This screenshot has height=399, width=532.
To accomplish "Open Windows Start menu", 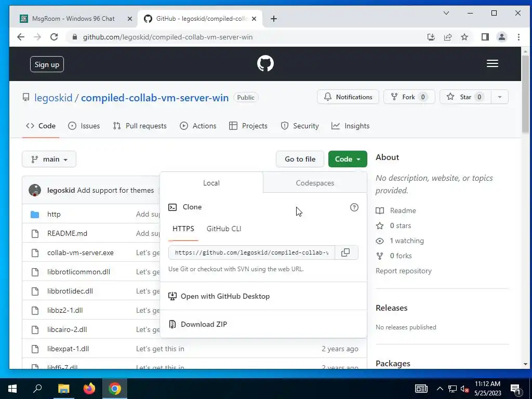I will click(x=12, y=389).
